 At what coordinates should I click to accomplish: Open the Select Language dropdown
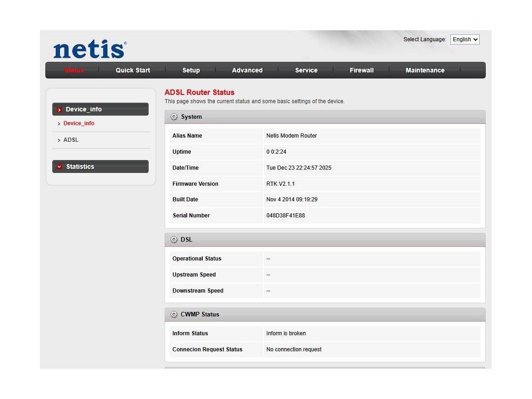click(x=465, y=39)
